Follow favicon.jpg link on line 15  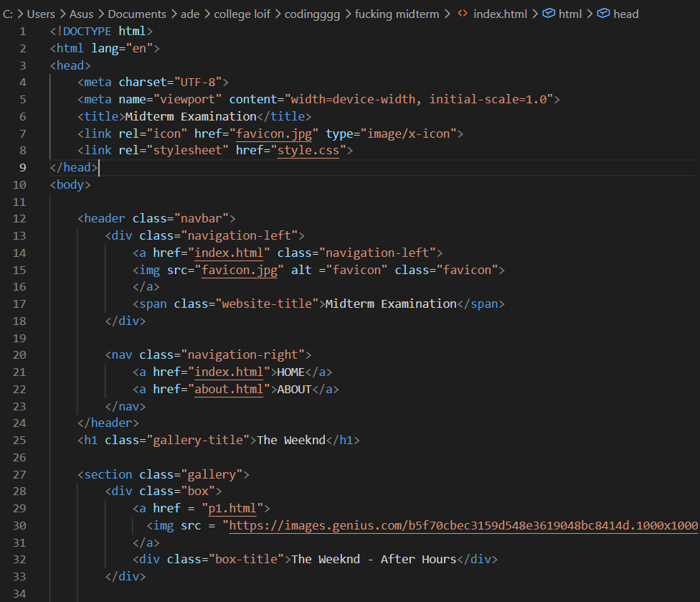(x=240, y=271)
